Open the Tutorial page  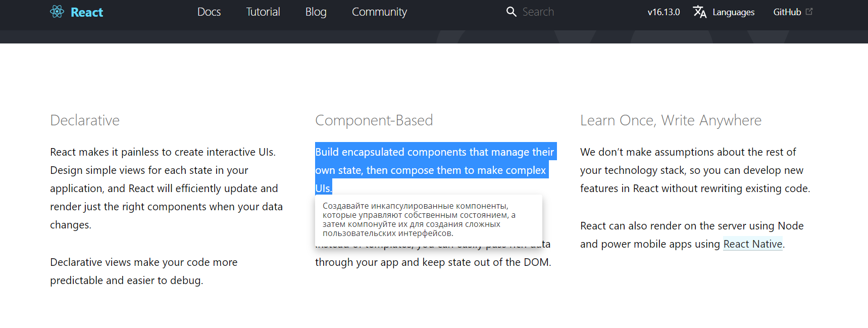[263, 12]
